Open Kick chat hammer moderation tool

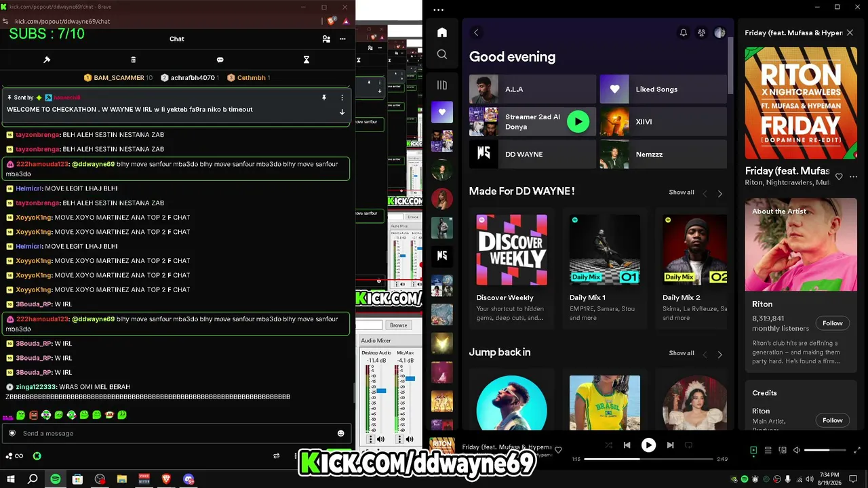47,60
